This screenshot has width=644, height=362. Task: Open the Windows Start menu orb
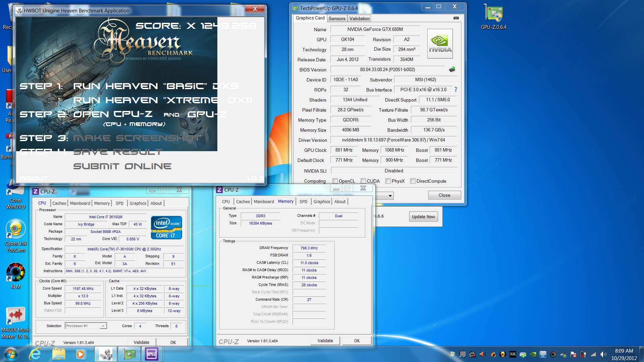11,354
